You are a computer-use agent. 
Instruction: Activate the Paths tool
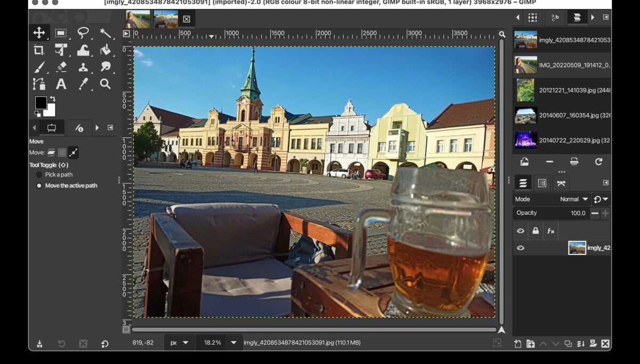[39, 84]
